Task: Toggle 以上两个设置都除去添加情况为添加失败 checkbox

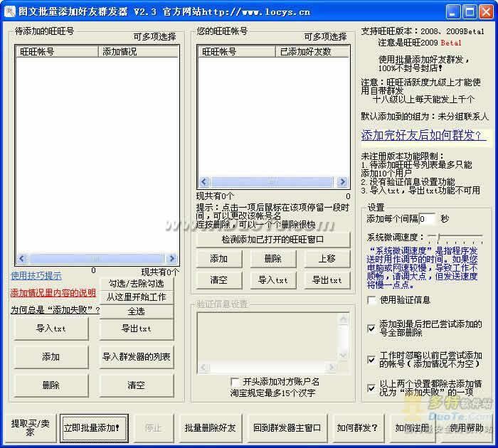Action: point(371,388)
